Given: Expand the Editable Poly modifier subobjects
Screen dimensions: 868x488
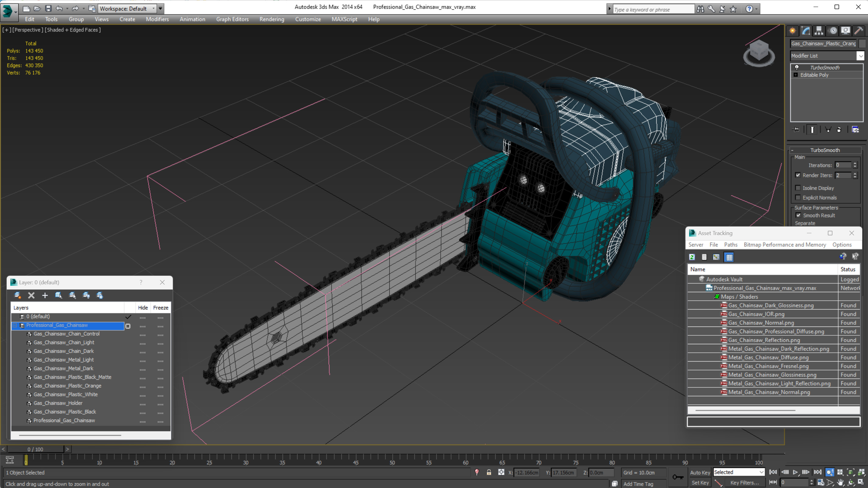Looking at the screenshot, I should point(796,75).
